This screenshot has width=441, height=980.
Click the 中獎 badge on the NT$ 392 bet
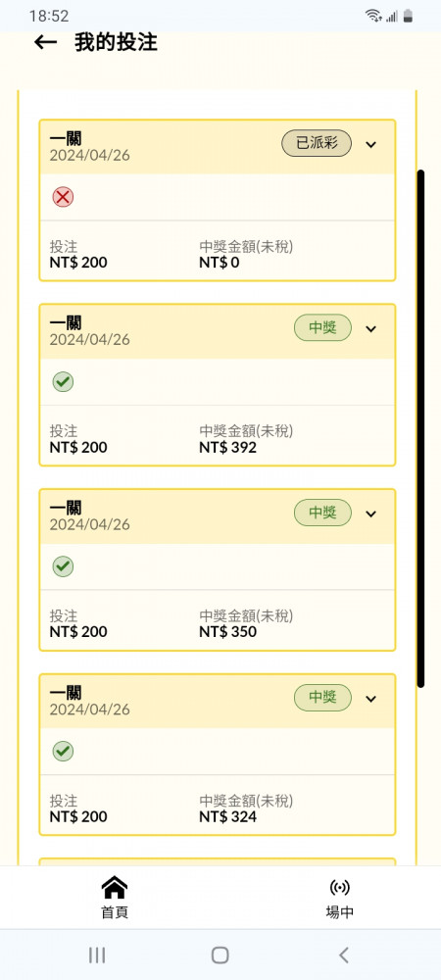(x=323, y=328)
